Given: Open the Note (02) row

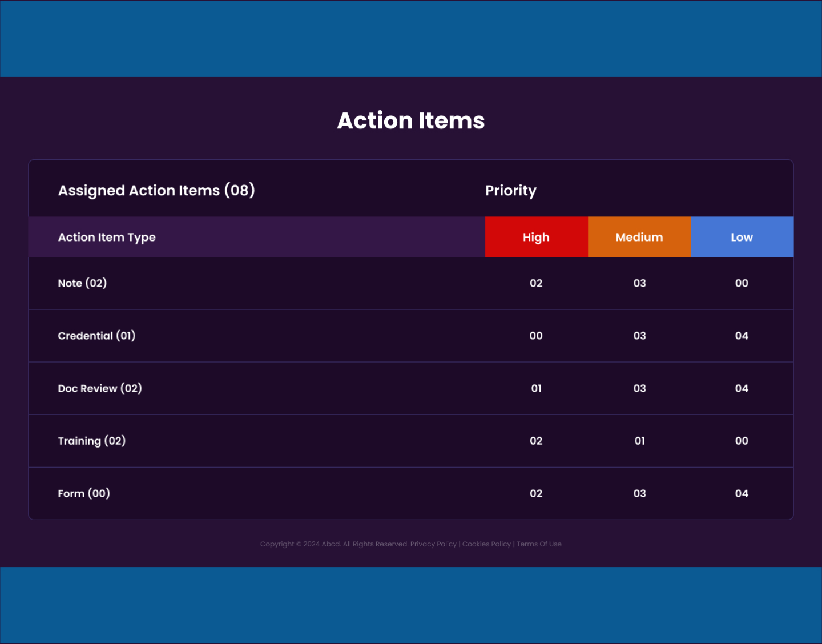Looking at the screenshot, I should coord(411,283).
